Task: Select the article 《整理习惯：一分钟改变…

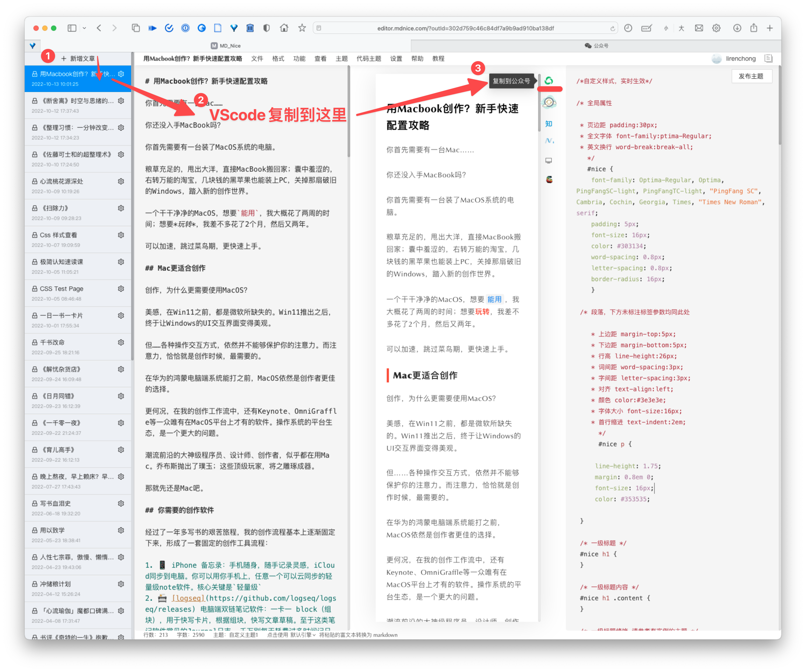Action: point(77,132)
